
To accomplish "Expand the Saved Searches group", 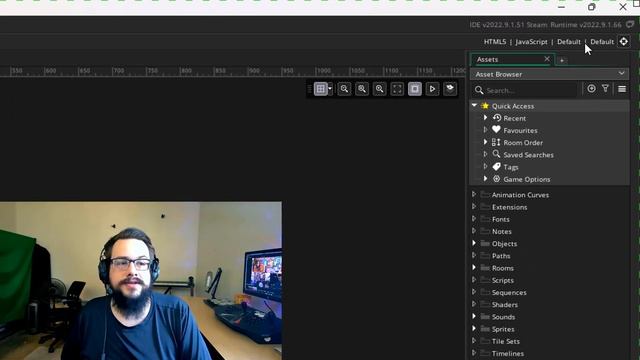I will pyautogui.click(x=485, y=154).
